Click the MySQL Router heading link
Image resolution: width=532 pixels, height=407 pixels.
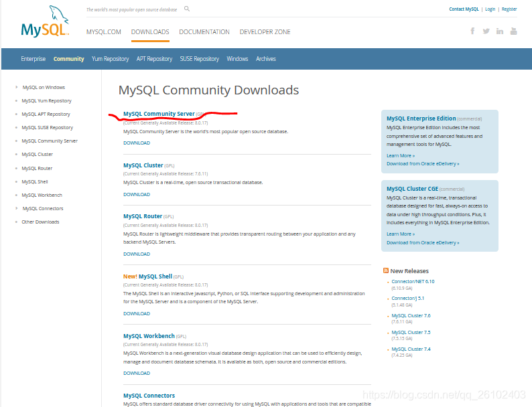point(143,216)
